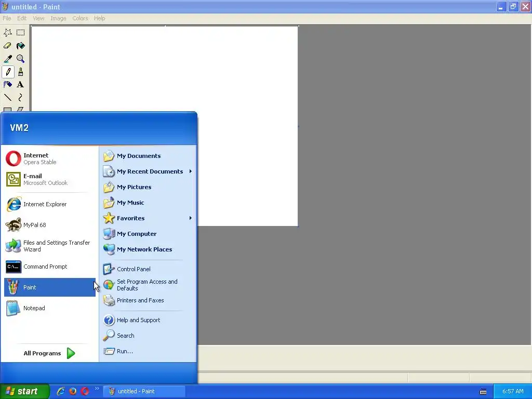Viewport: 532px width, 399px height.
Task: Switch to untitled - Paint taskbar button
Action: point(144,391)
